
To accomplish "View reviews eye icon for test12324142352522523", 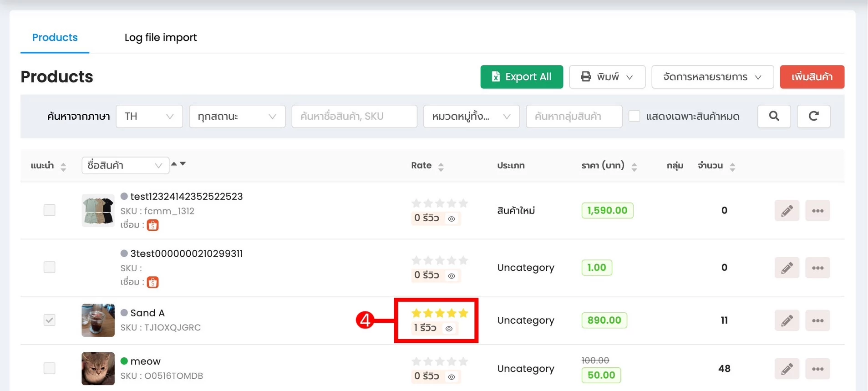I will pos(452,219).
